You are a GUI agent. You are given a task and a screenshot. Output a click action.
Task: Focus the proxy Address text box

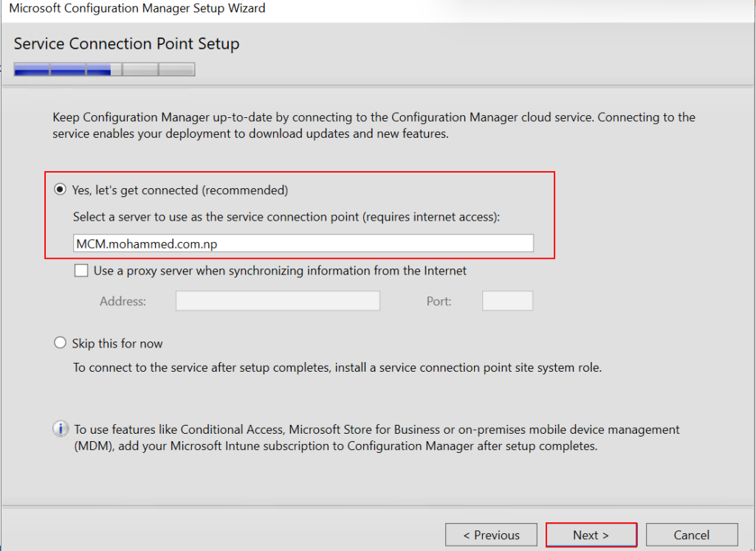point(278,301)
